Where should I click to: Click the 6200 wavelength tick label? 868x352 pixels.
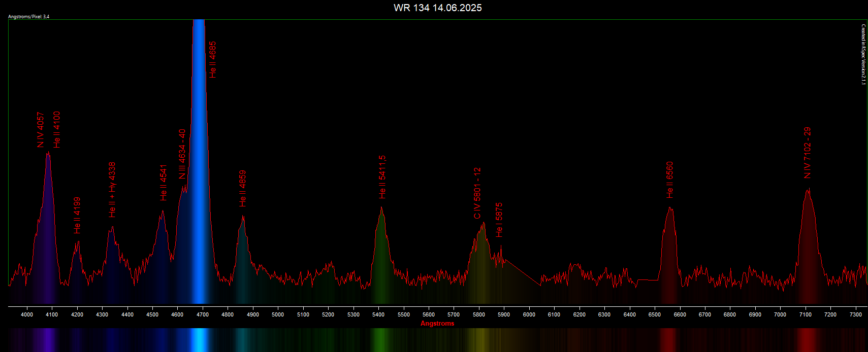tap(580, 314)
